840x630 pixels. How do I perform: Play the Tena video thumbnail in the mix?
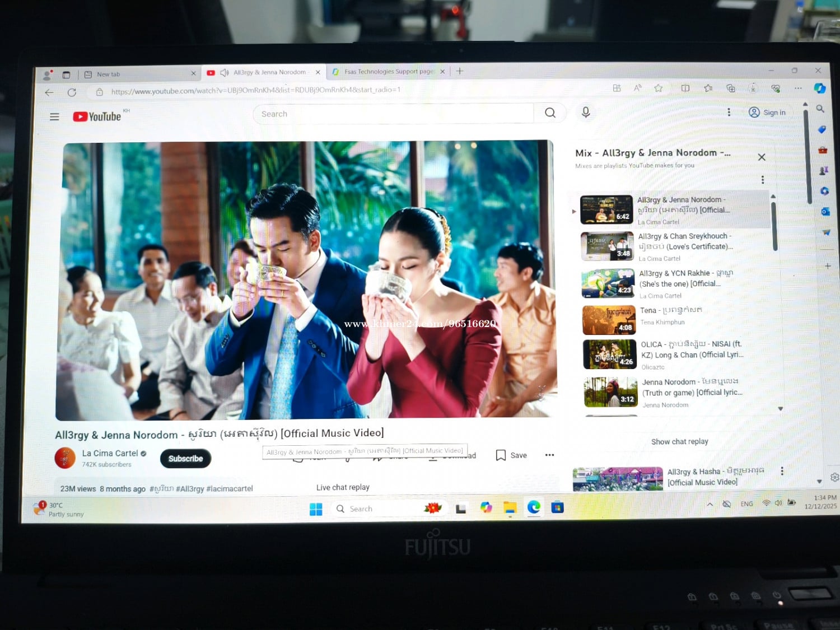point(609,320)
